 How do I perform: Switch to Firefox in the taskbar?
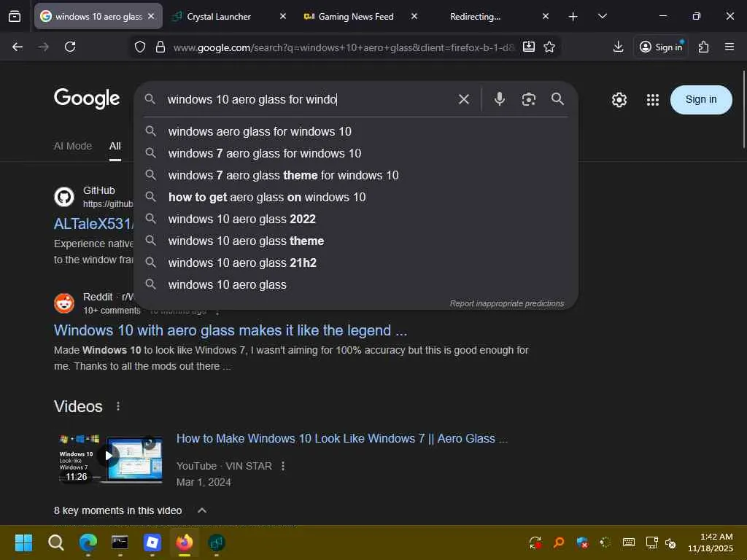click(185, 542)
